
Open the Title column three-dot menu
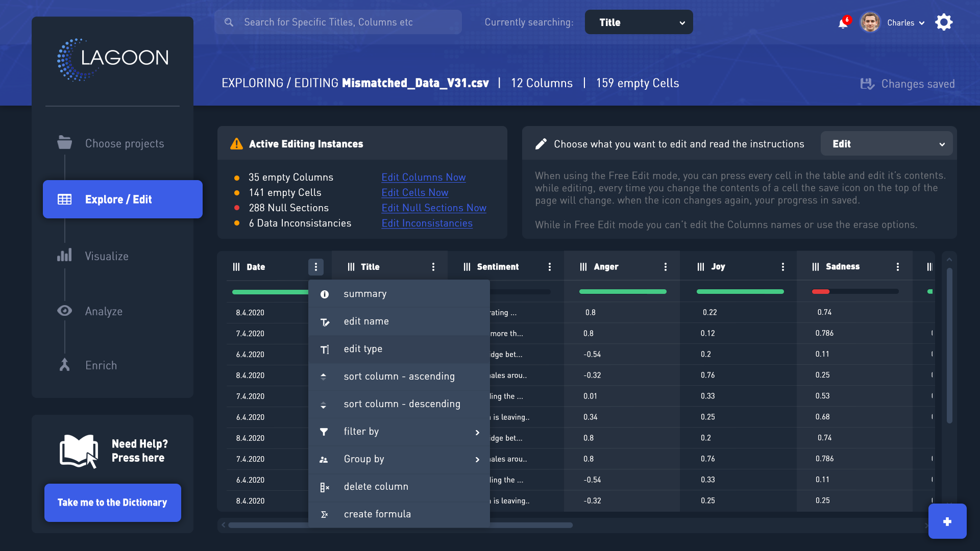pyautogui.click(x=433, y=267)
